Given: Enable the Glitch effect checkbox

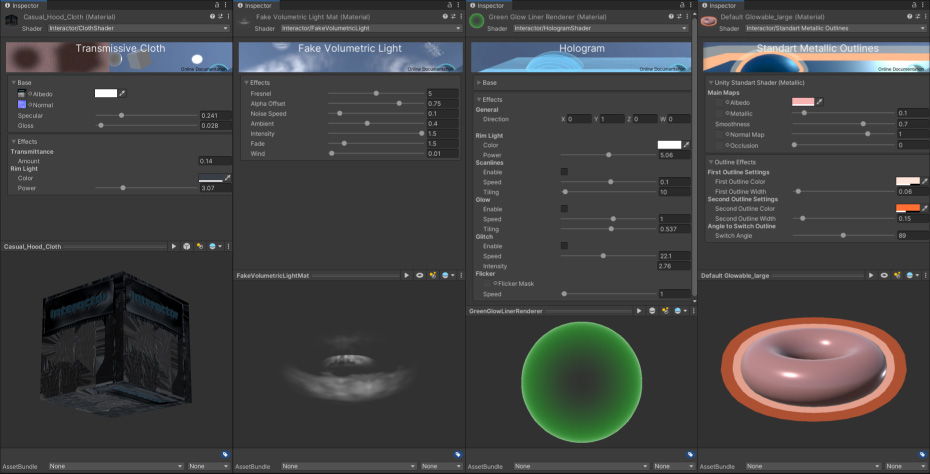Looking at the screenshot, I should (564, 246).
